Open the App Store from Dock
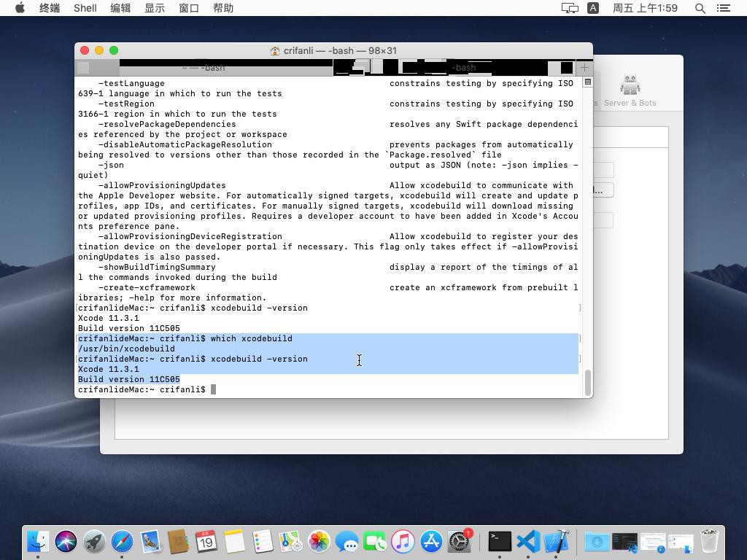 [x=431, y=542]
